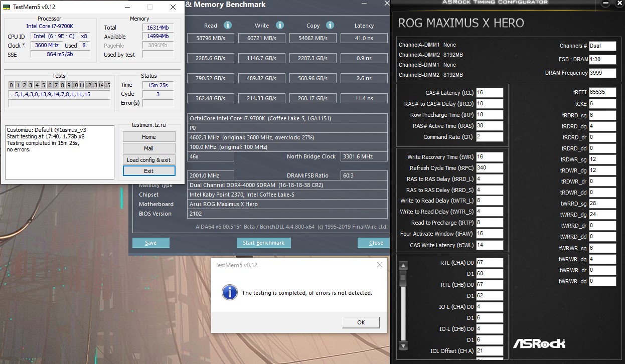Click the Clock 3600 MHz field
The image size is (625, 364).
tap(46, 45)
